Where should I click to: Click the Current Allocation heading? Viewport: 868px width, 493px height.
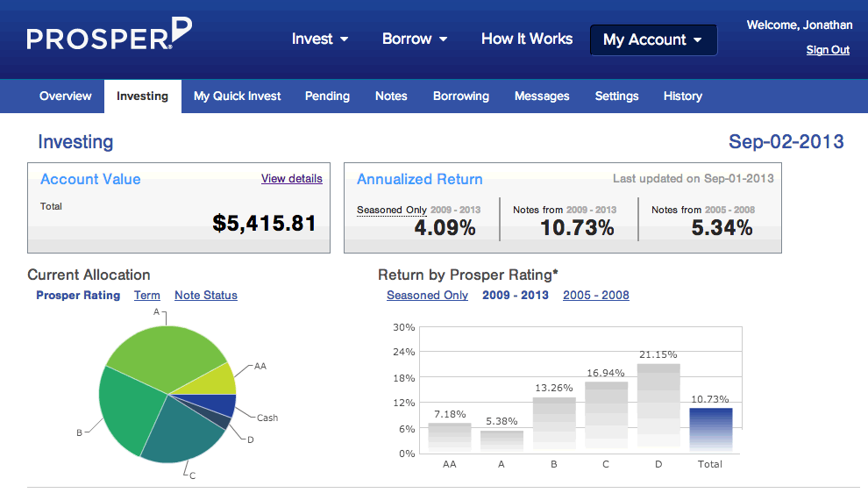89,275
